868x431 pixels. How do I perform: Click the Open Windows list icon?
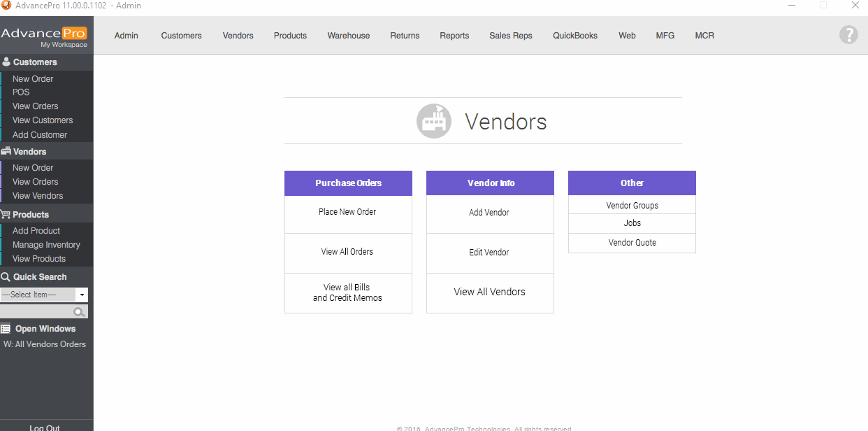coord(6,329)
